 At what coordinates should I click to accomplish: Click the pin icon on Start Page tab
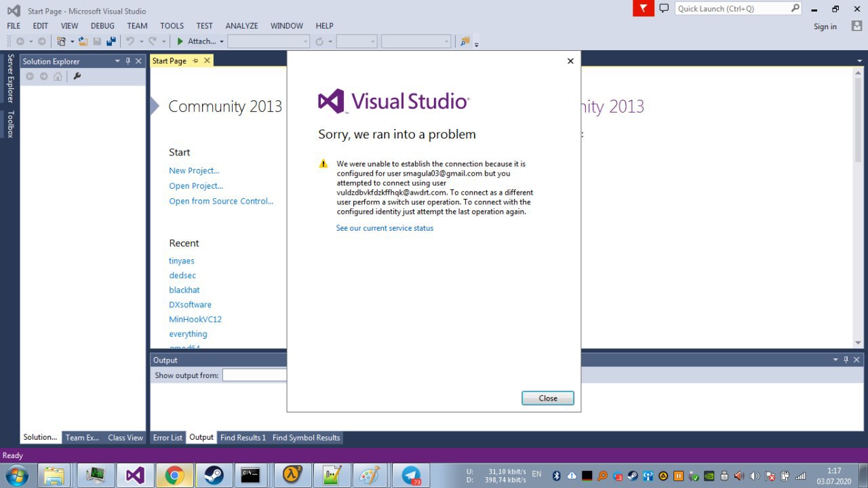pyautogui.click(x=195, y=60)
